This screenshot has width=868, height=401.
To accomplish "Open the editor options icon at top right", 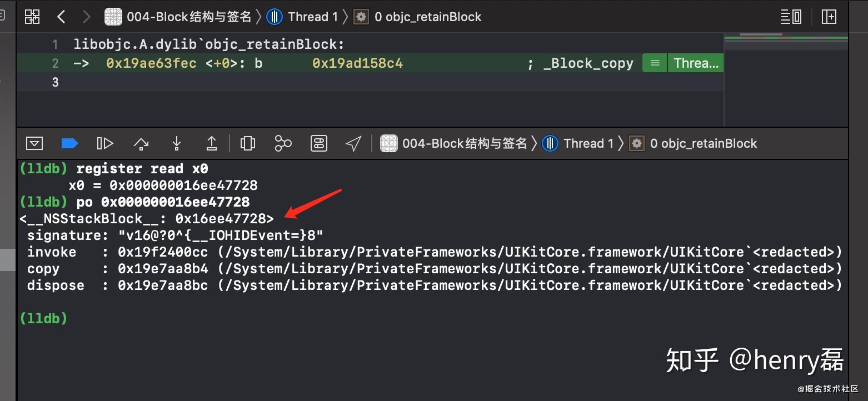I will (791, 16).
